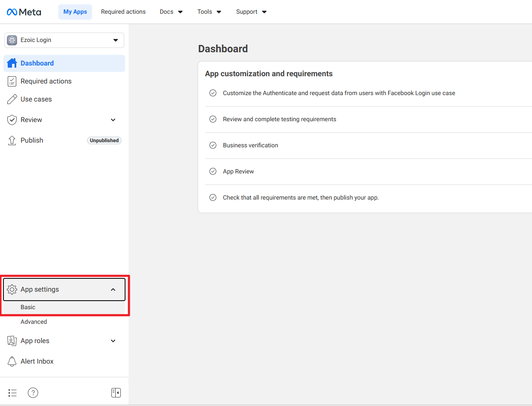Expand the Review section chevron
Image resolution: width=532 pixels, height=406 pixels.
[113, 120]
